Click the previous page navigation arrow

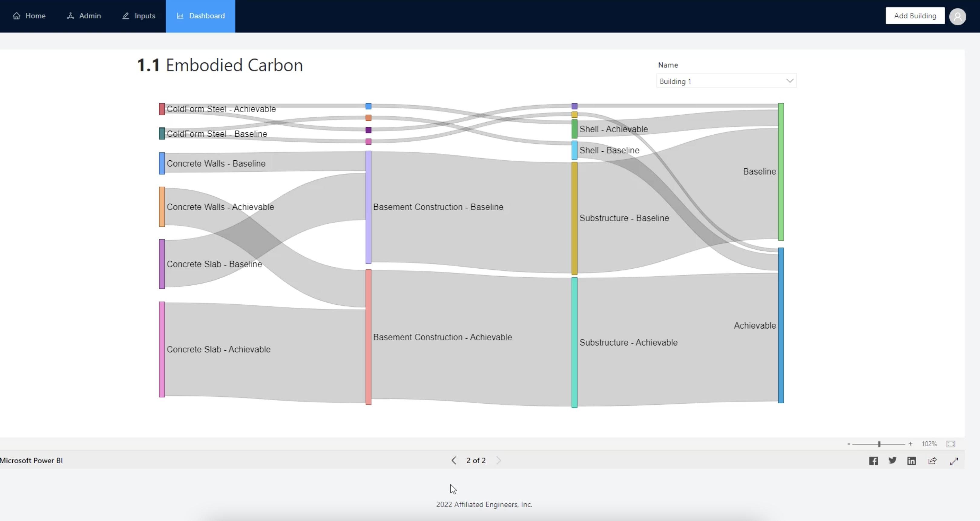tap(453, 460)
